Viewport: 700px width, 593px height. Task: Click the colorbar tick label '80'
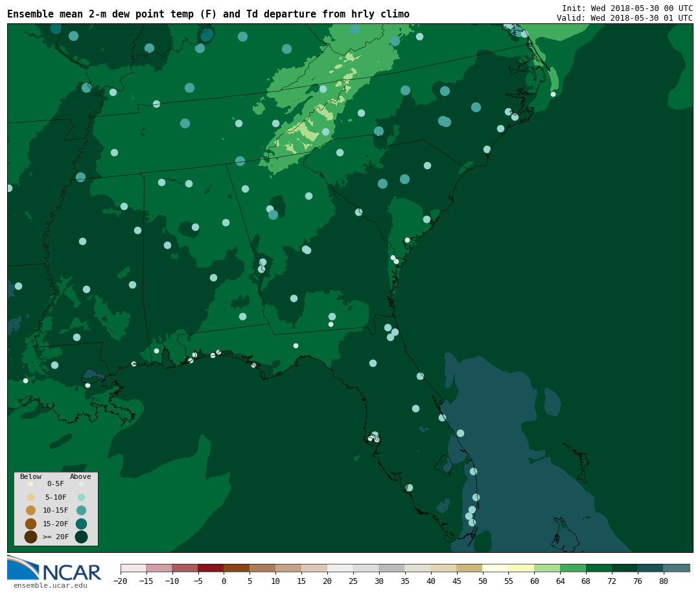[x=664, y=581]
